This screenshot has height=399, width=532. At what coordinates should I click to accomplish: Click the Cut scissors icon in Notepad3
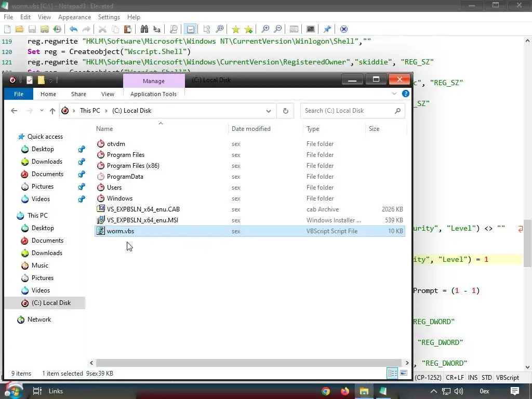tap(102, 29)
